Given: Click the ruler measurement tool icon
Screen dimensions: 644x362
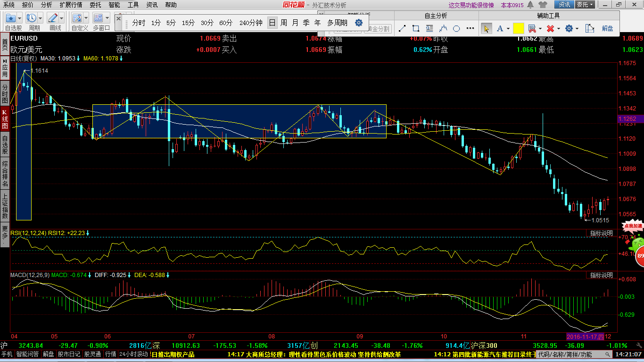Looking at the screenshot, I should tap(589, 29).
